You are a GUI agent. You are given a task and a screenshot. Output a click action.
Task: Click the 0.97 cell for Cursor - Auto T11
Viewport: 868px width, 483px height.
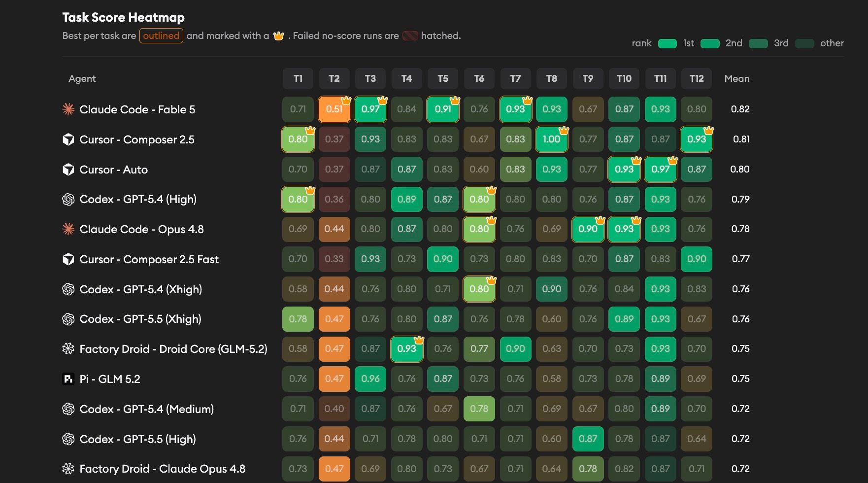click(x=661, y=170)
